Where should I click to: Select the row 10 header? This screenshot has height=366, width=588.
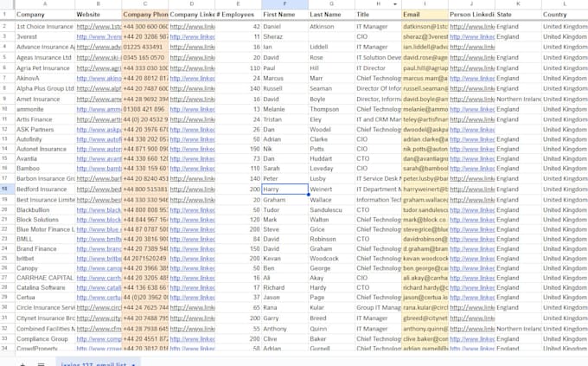coord(7,109)
